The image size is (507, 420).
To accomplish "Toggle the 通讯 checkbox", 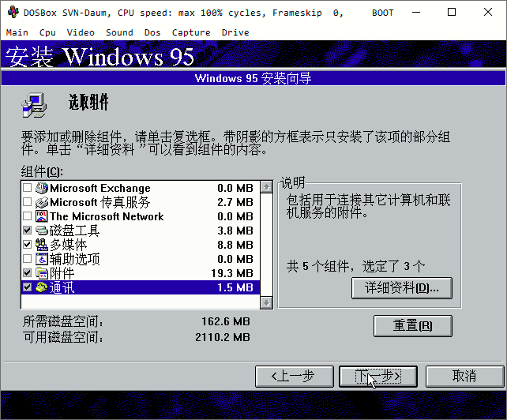I will (x=27, y=287).
